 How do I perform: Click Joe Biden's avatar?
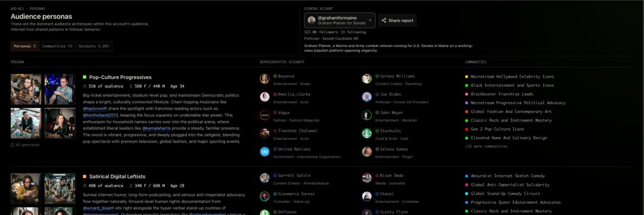[x=367, y=97]
